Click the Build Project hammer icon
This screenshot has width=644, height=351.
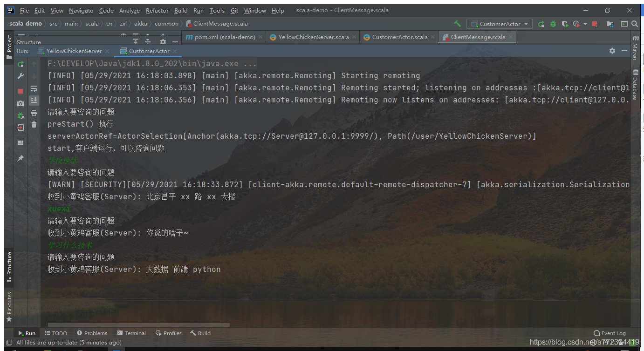coord(458,24)
